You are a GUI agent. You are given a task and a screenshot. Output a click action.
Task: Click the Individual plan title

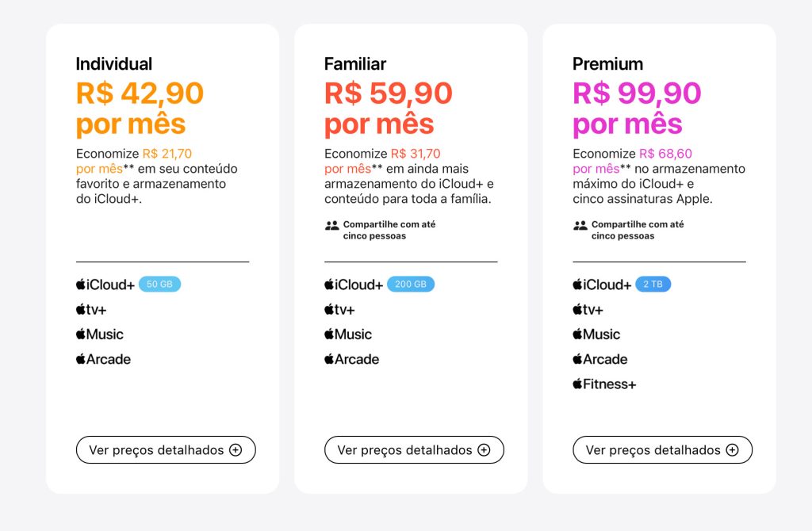tap(114, 64)
